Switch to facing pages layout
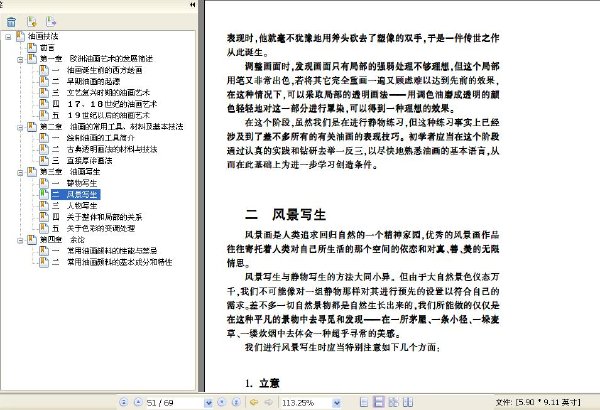This screenshot has width=600, height=410. coord(408,402)
